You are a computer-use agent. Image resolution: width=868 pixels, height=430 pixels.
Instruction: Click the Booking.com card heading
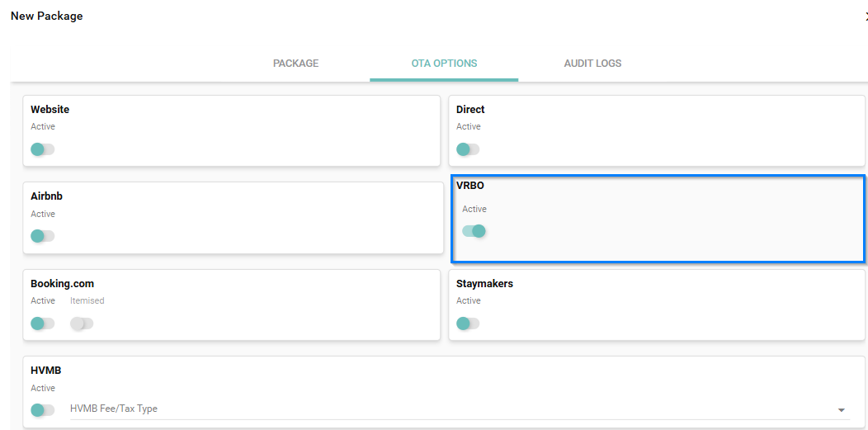(63, 284)
